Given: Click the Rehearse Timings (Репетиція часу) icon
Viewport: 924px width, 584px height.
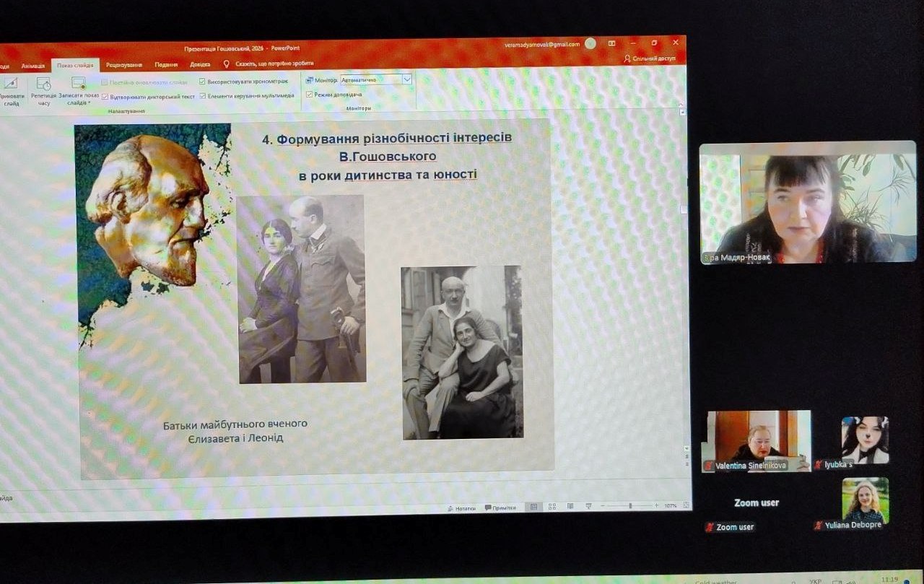Looking at the screenshot, I should (x=43, y=84).
